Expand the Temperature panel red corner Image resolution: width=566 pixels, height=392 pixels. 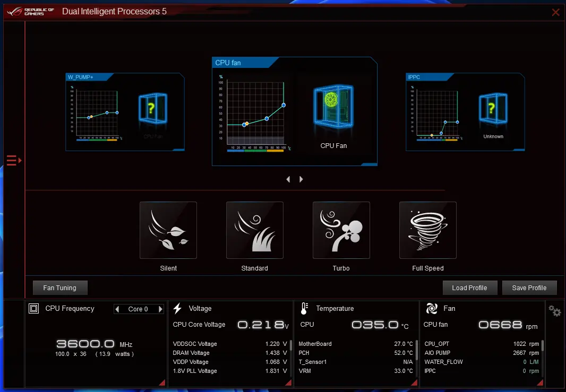point(414,382)
